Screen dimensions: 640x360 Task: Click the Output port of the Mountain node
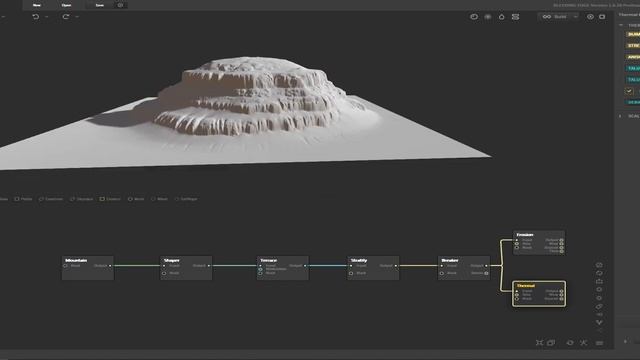[x=110, y=266]
